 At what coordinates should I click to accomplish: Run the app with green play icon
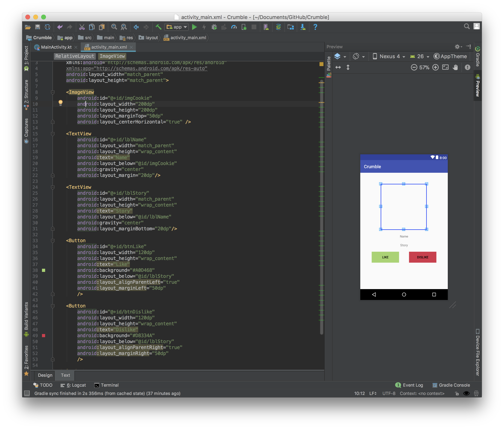(x=194, y=27)
